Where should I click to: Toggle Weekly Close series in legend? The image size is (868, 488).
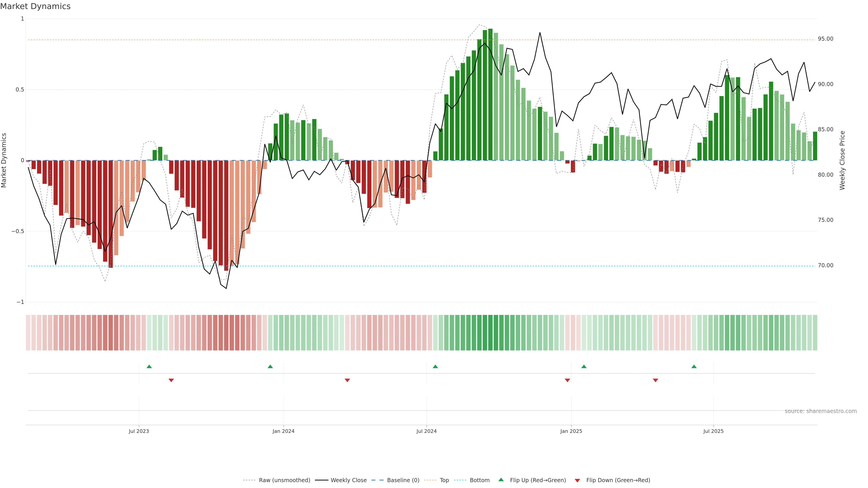pyautogui.click(x=348, y=480)
